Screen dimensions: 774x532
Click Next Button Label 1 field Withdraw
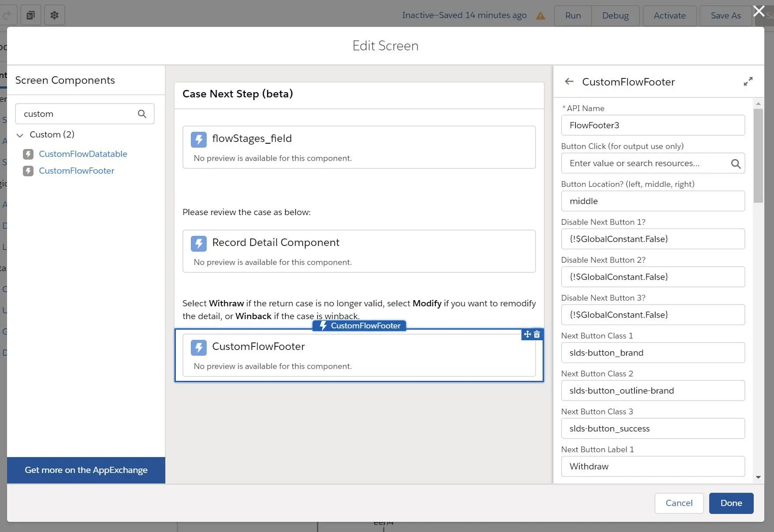(x=653, y=466)
